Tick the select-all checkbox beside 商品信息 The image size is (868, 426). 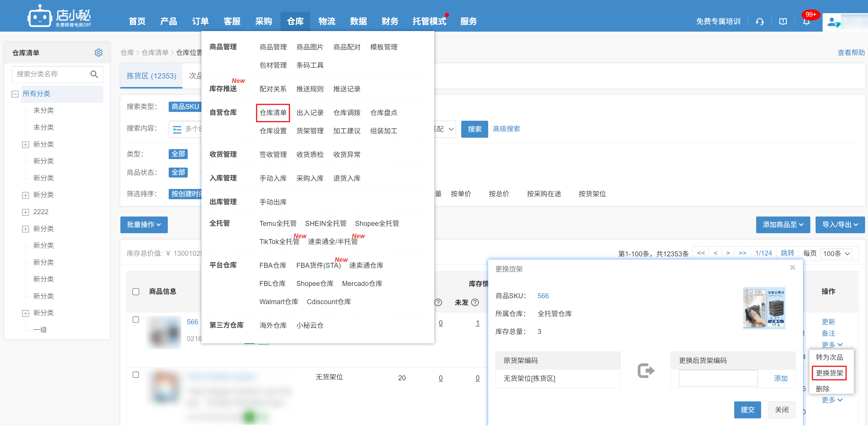(x=136, y=292)
